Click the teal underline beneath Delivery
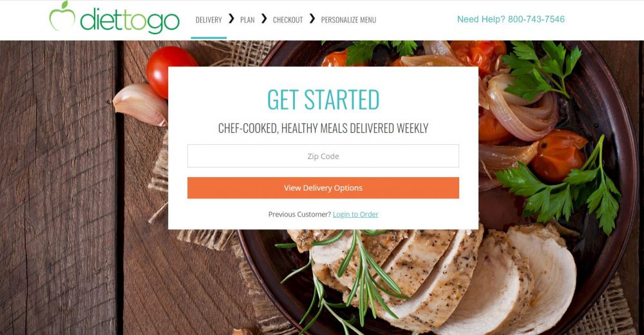Image resolution: width=644 pixels, height=335 pixels. tap(209, 38)
